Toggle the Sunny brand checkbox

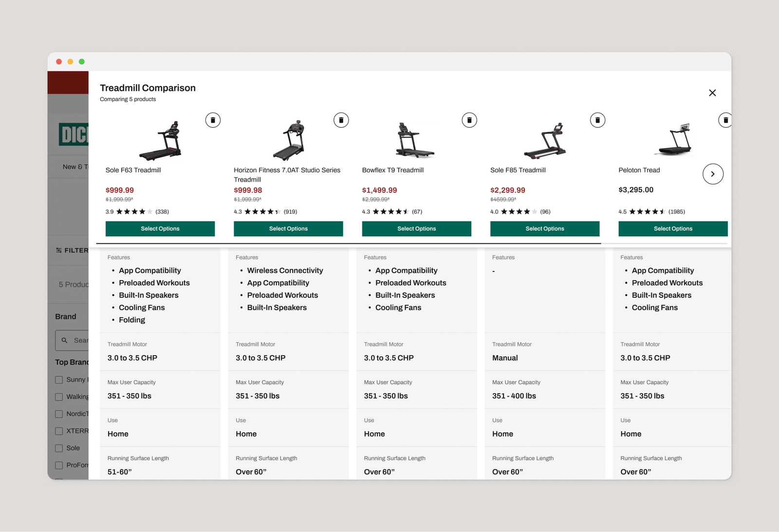point(59,380)
